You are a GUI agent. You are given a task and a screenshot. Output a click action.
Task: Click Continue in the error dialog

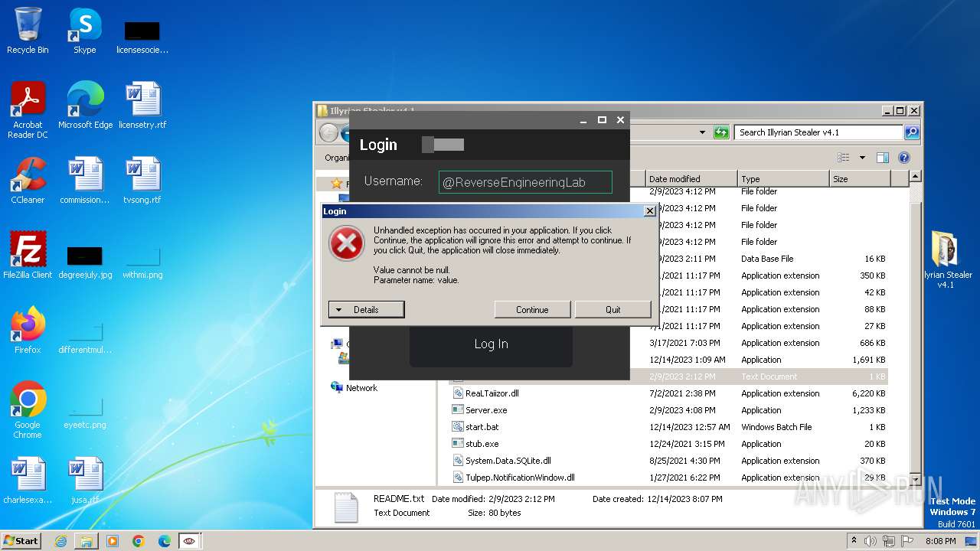click(x=532, y=309)
